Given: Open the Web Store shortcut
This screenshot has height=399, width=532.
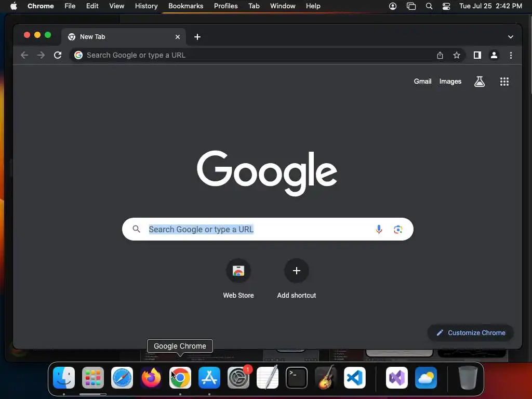Looking at the screenshot, I should click(x=238, y=279).
